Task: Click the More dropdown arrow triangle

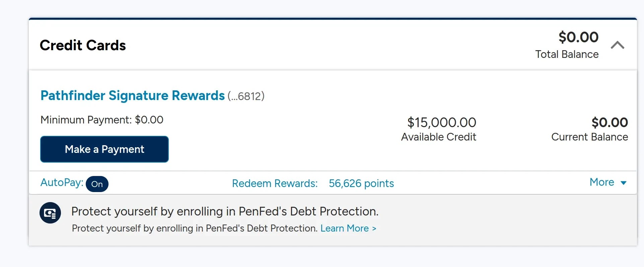Action: [x=624, y=183]
